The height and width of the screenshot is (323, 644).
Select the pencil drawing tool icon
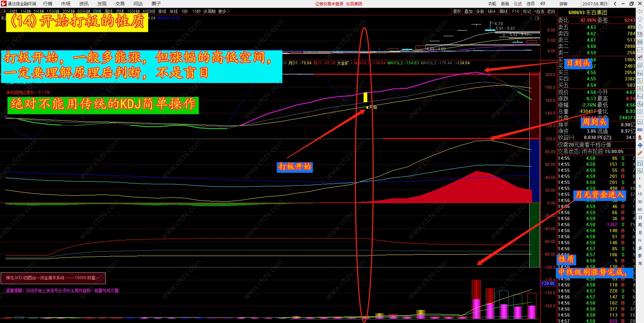coord(640,152)
